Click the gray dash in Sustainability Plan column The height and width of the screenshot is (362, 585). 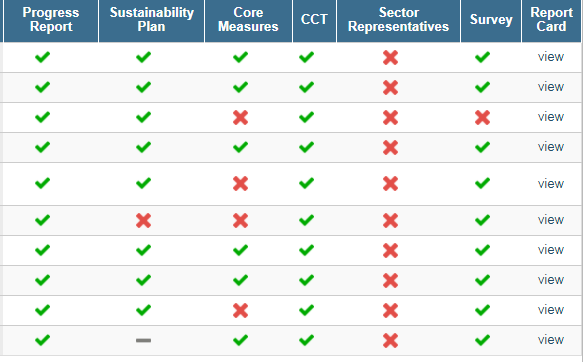[143, 340]
